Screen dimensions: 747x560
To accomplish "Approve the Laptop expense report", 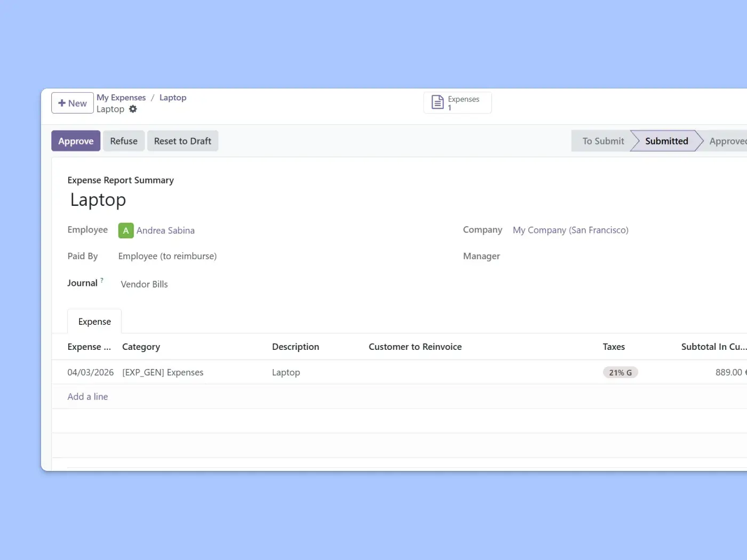I will pyautogui.click(x=76, y=141).
